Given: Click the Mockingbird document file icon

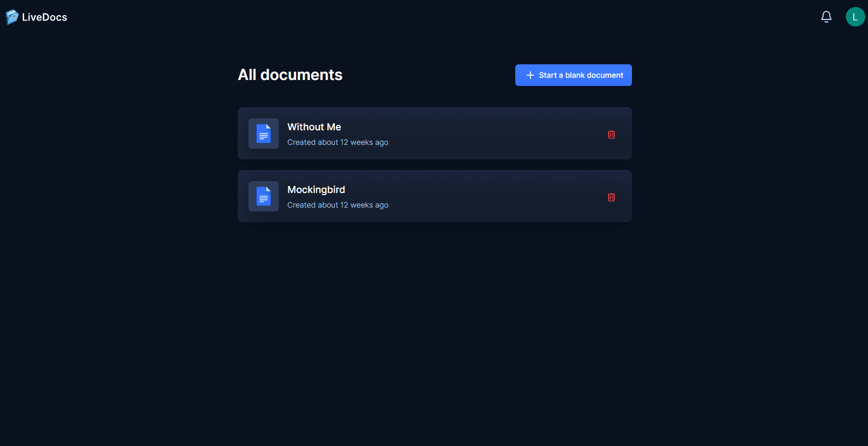Looking at the screenshot, I should point(264,196).
